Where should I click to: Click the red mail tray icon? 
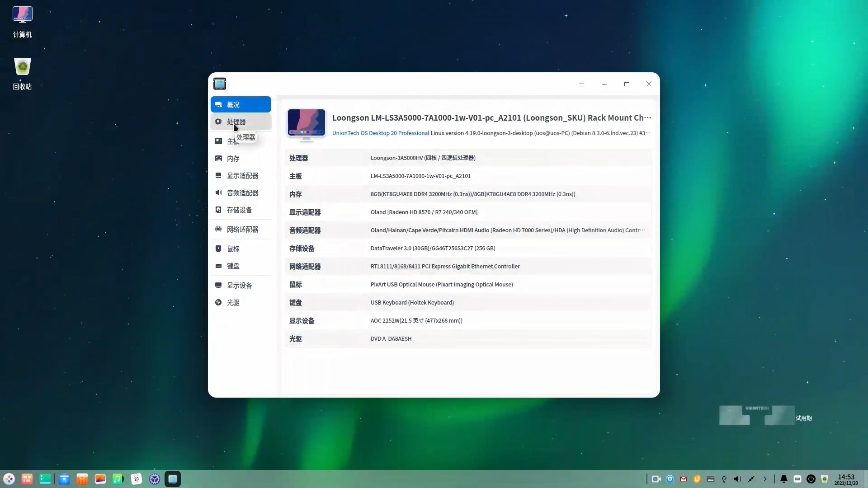(684, 479)
